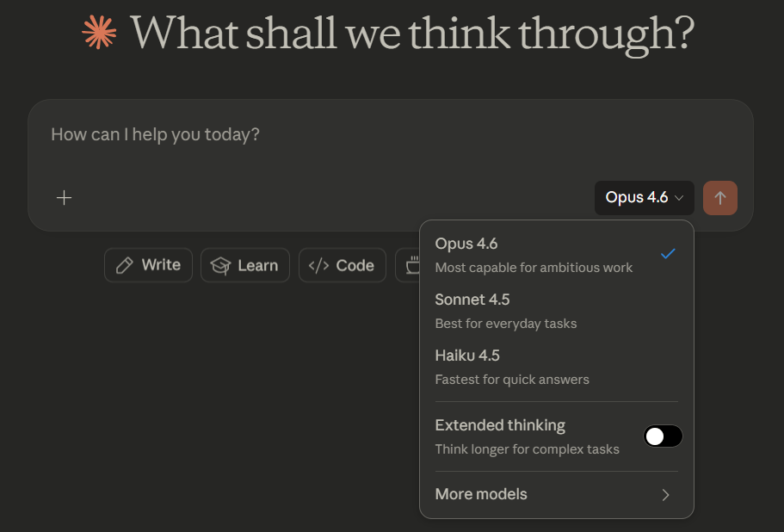Image resolution: width=784 pixels, height=532 pixels.
Task: Click the code brackets icon
Action: pyautogui.click(x=318, y=265)
